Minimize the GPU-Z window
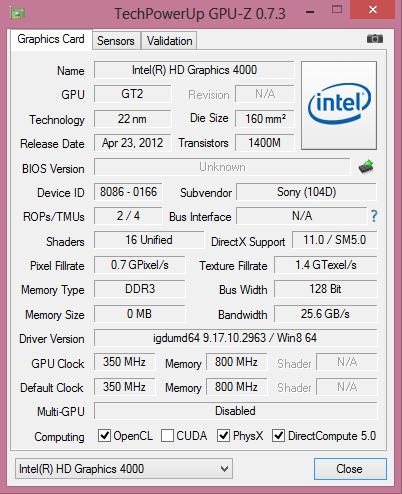 310,13
